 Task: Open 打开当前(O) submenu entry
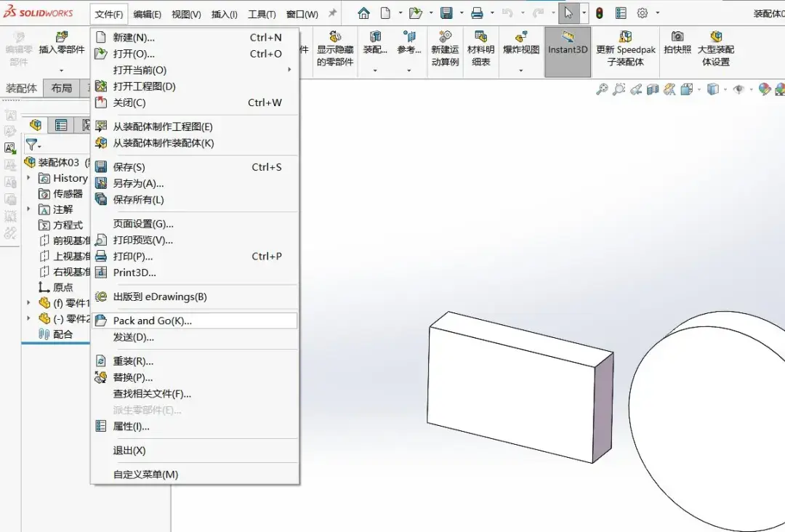click(x=196, y=70)
